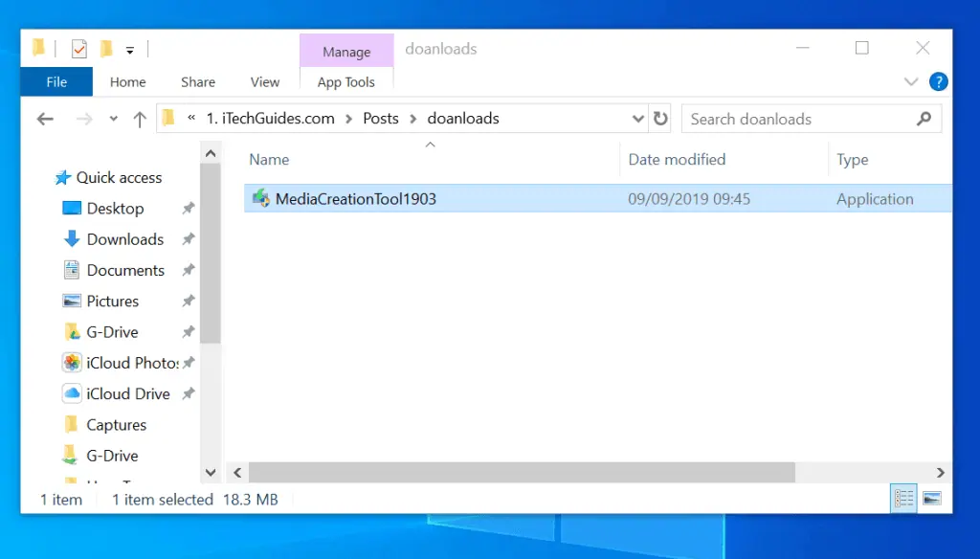
Task: Click the Properties checkmark icon in title bar
Action: 78,48
